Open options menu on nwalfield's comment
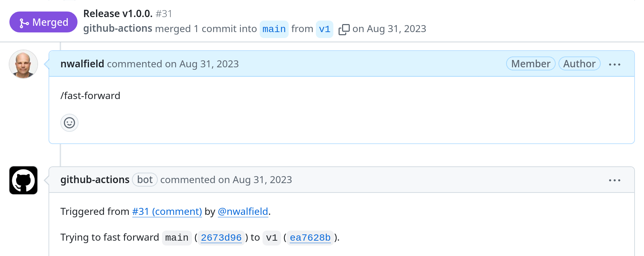 [614, 65]
